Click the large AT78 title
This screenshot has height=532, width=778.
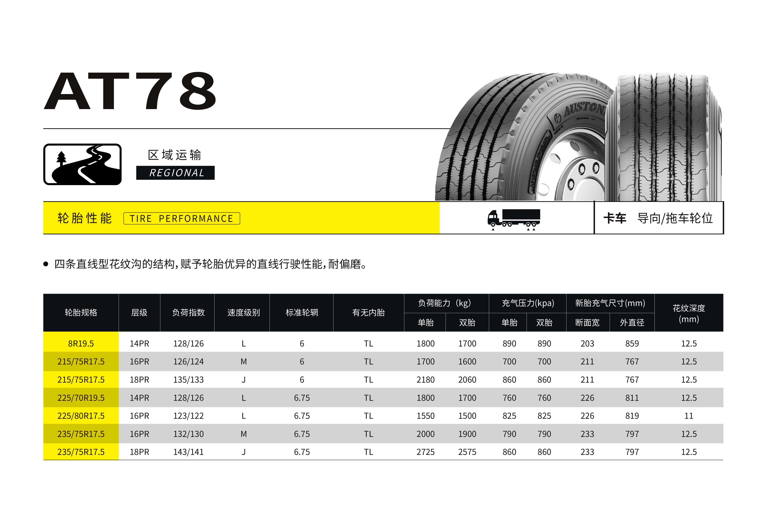pyautogui.click(x=130, y=91)
